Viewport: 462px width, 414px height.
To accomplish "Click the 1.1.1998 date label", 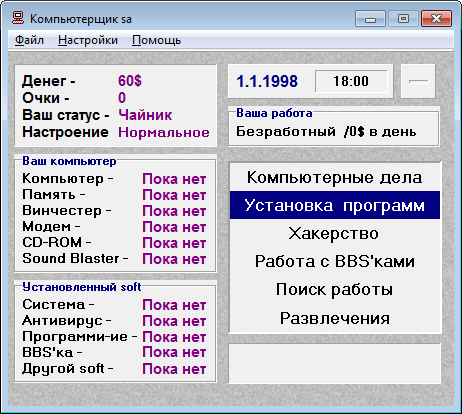I will point(267,81).
